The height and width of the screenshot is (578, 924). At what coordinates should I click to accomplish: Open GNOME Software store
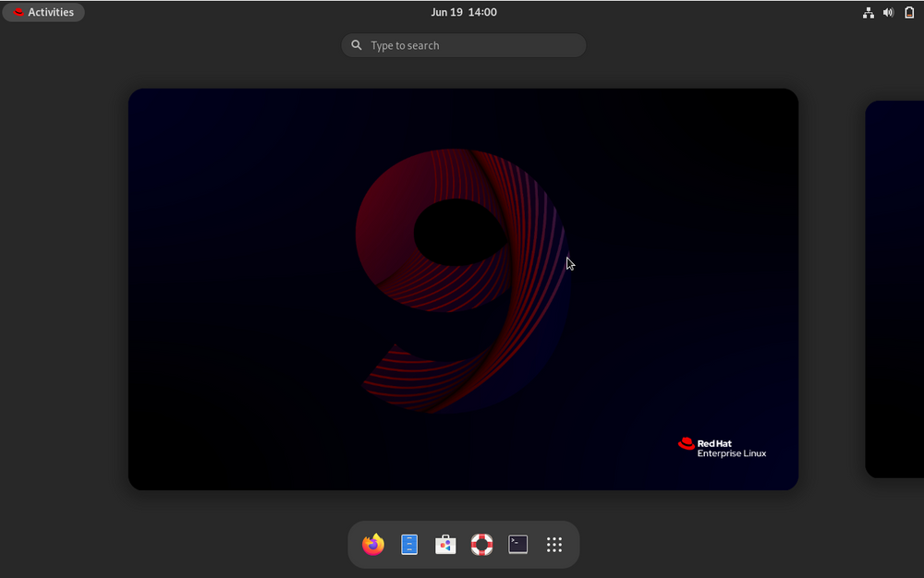click(445, 544)
